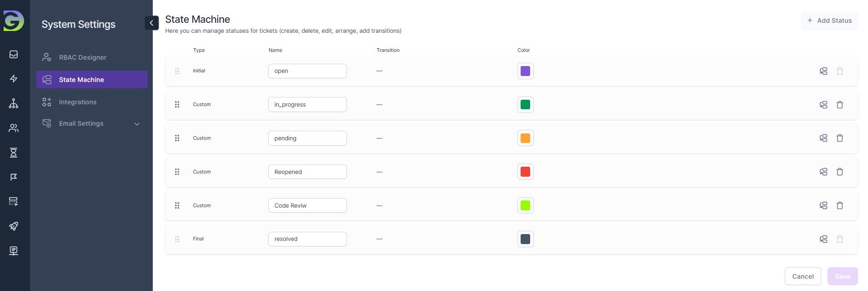Go to Integrations settings
This screenshot has height=291, width=868.
(77, 102)
